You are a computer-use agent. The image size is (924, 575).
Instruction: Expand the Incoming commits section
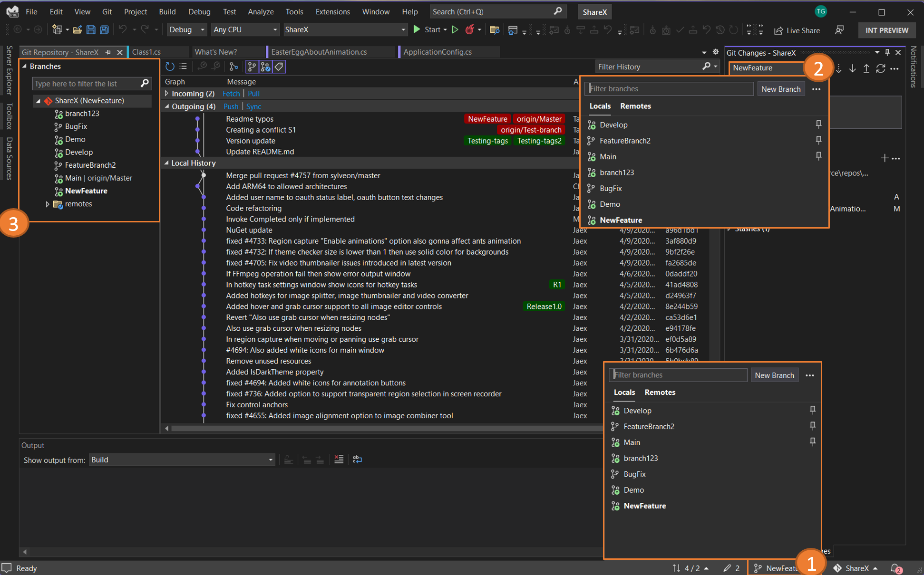pos(166,94)
